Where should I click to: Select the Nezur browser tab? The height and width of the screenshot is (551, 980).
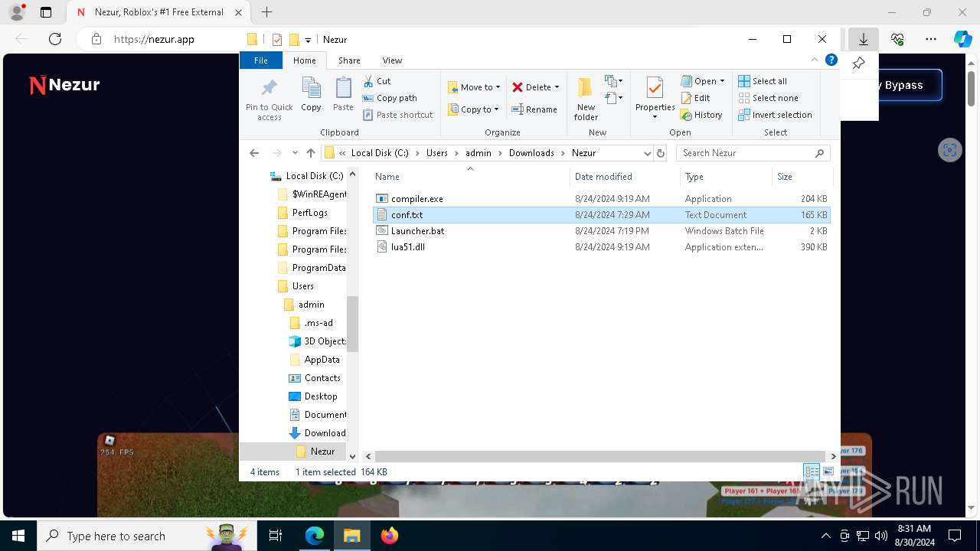157,12
